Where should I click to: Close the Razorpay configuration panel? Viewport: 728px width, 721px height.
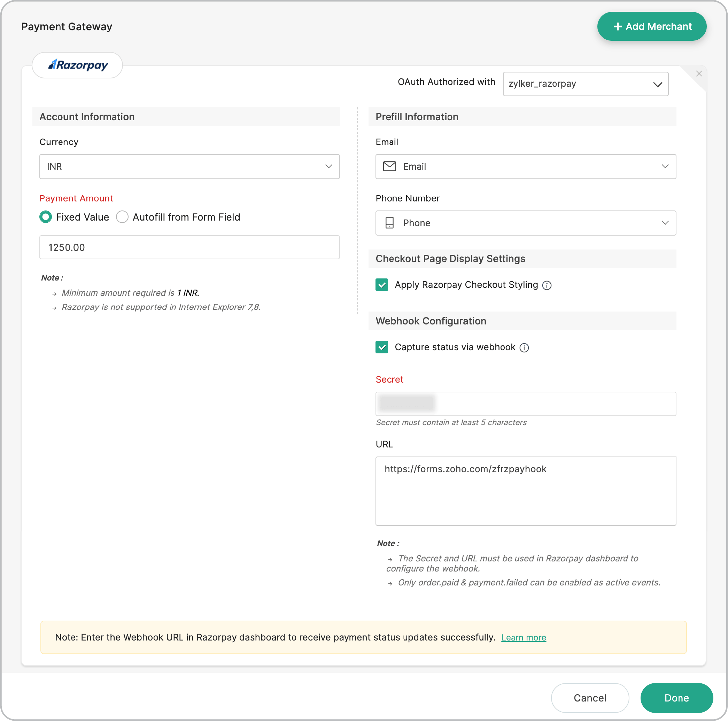[699, 74]
